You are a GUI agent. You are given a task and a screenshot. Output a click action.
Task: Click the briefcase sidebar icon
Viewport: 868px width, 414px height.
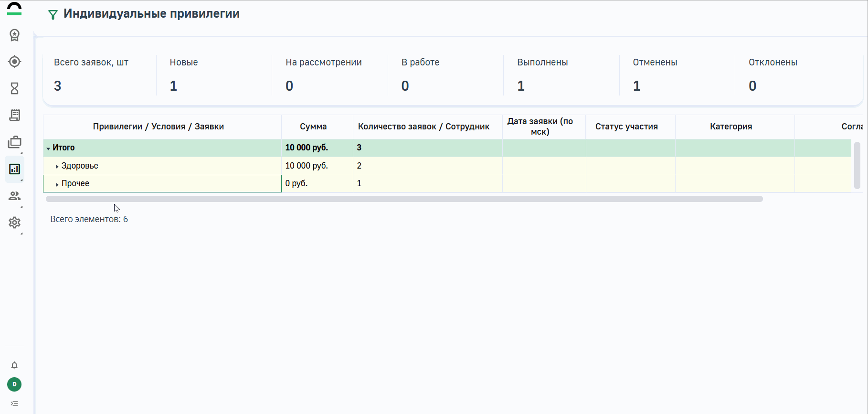click(x=14, y=142)
